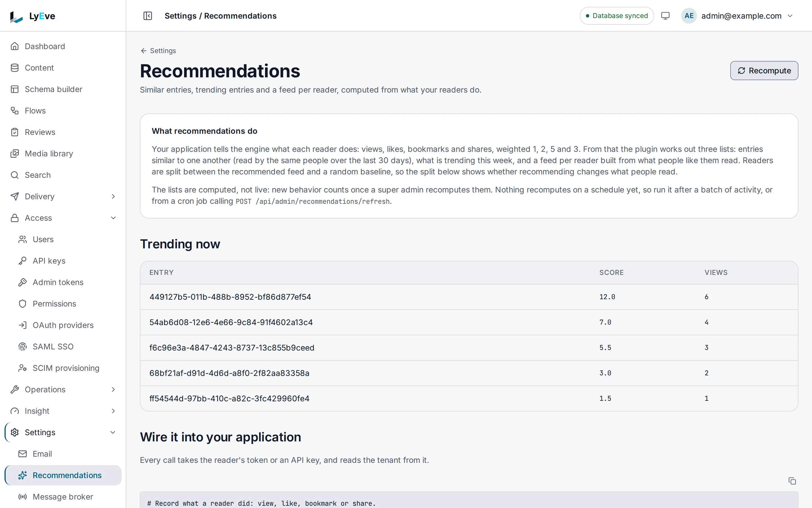
Task: Click entry ff54544d-97bb-410c-a82c-3fc429960fe4
Action: [x=229, y=398]
